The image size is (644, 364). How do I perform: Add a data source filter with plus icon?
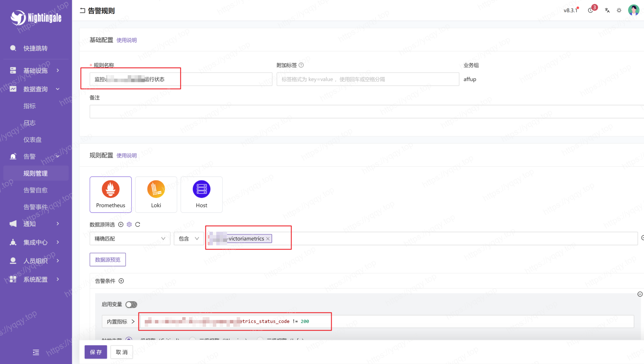click(121, 224)
